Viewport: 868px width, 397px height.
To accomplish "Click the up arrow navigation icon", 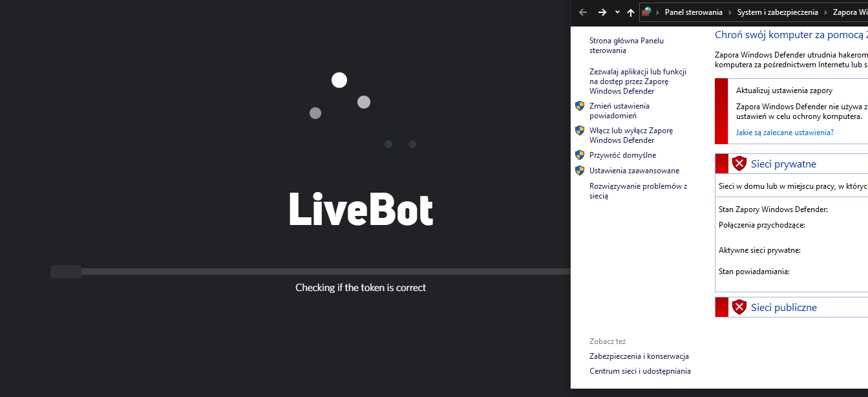I will point(630,12).
